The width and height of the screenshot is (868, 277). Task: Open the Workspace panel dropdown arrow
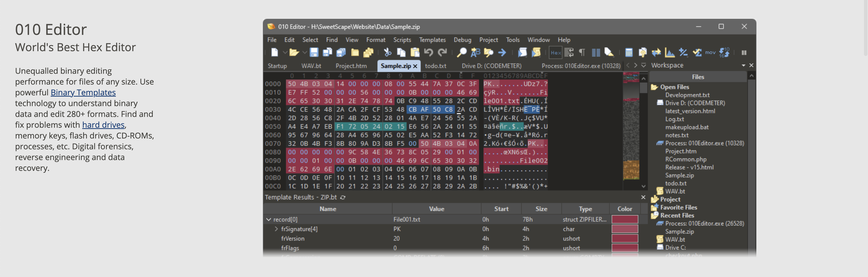point(743,65)
